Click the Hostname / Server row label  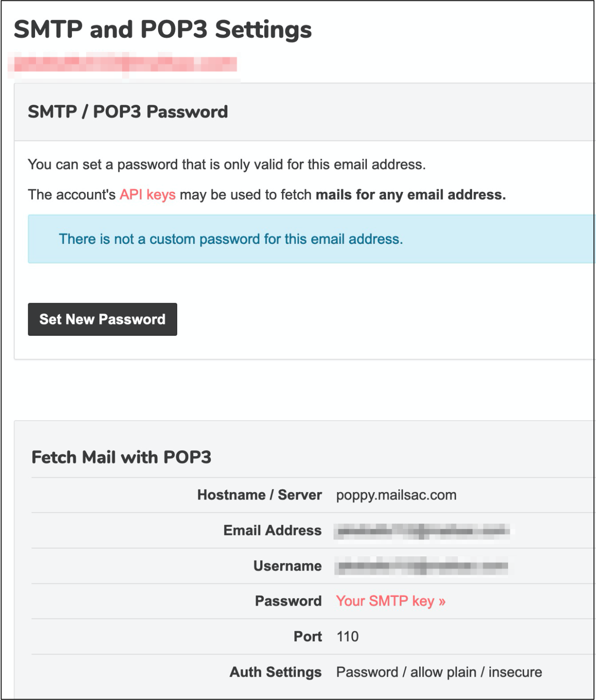pyautogui.click(x=259, y=495)
